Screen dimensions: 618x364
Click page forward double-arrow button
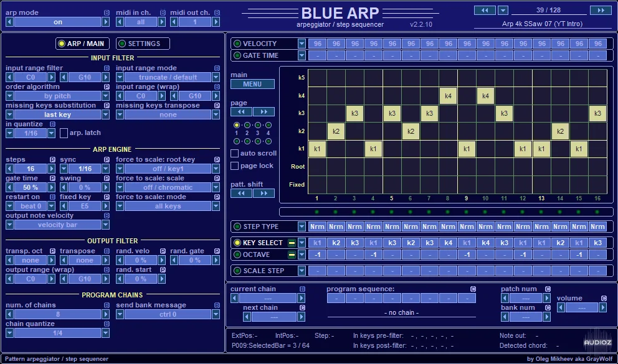(264, 112)
